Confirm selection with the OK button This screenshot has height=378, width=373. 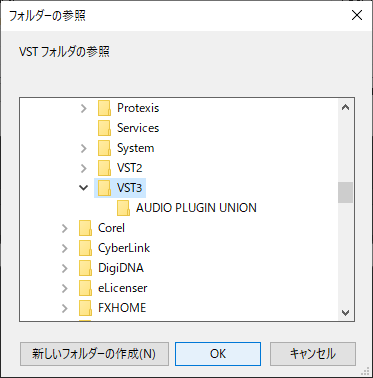click(x=218, y=354)
